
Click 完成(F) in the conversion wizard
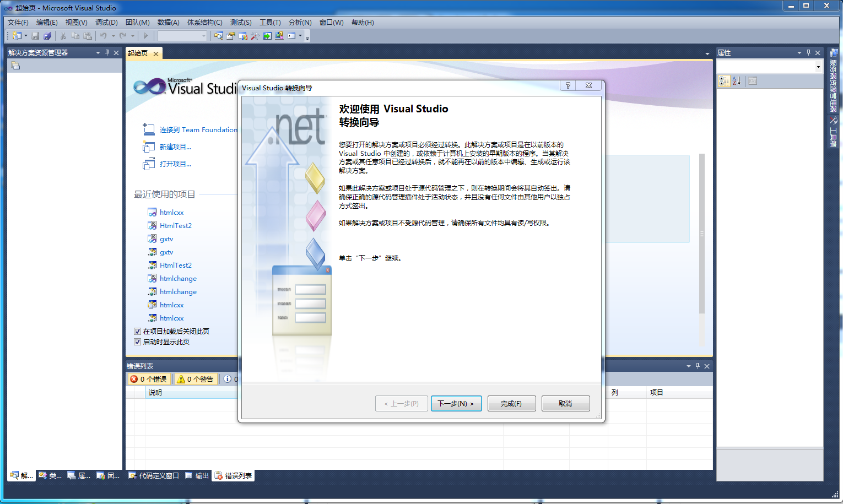tap(511, 403)
